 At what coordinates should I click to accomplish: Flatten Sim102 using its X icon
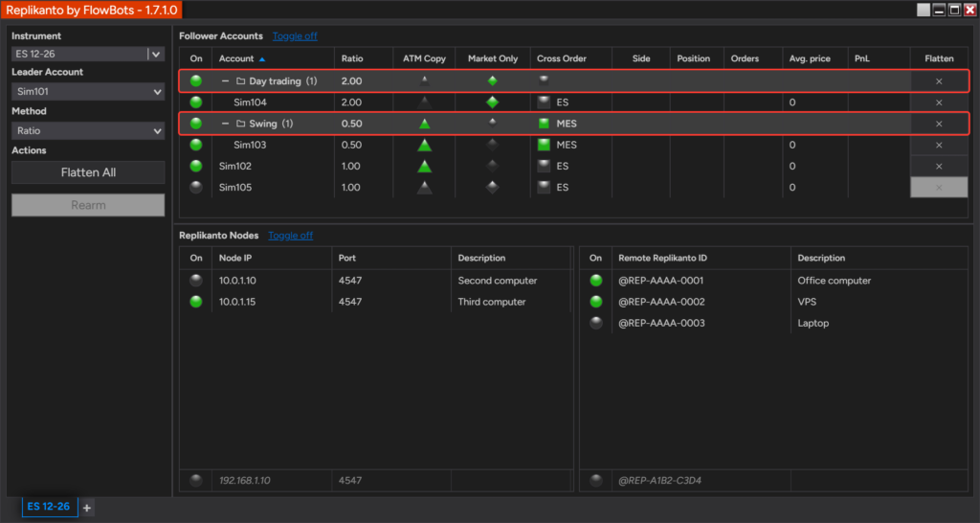pyautogui.click(x=939, y=167)
